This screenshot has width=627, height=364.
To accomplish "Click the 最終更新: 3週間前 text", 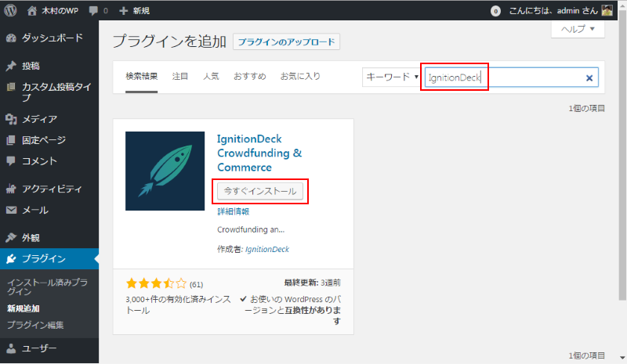I will point(312,283).
